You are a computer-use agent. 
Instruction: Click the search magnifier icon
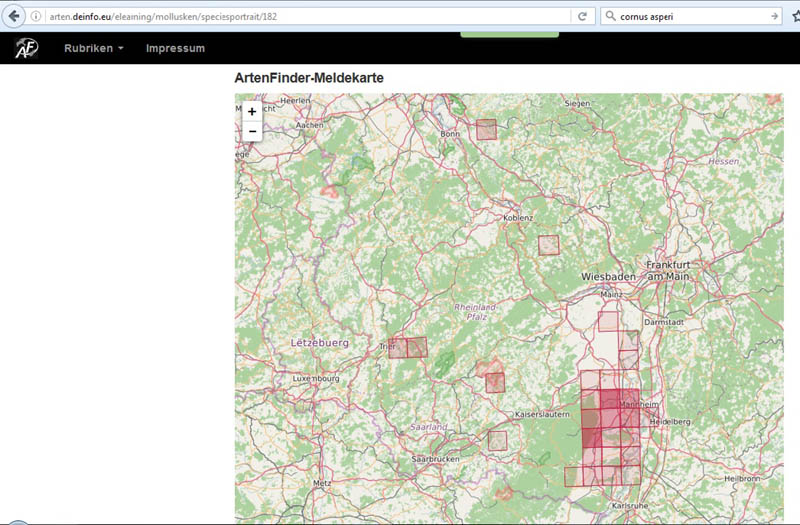coord(611,17)
